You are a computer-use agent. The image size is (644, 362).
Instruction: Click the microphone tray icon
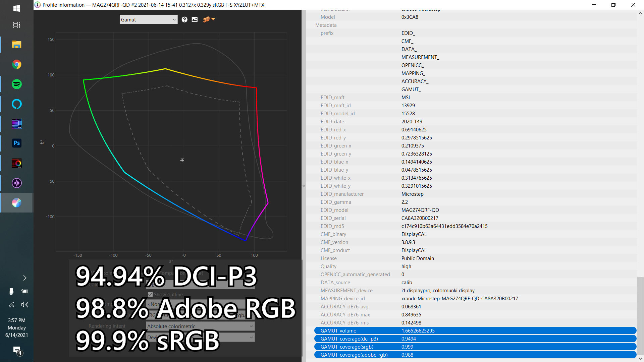(11, 291)
